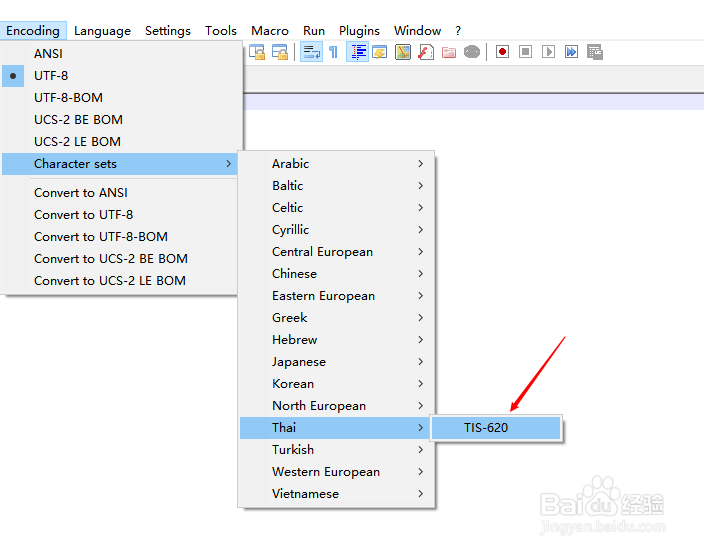
Task: Select the UTF-8 encoding option
Action: coord(122,75)
